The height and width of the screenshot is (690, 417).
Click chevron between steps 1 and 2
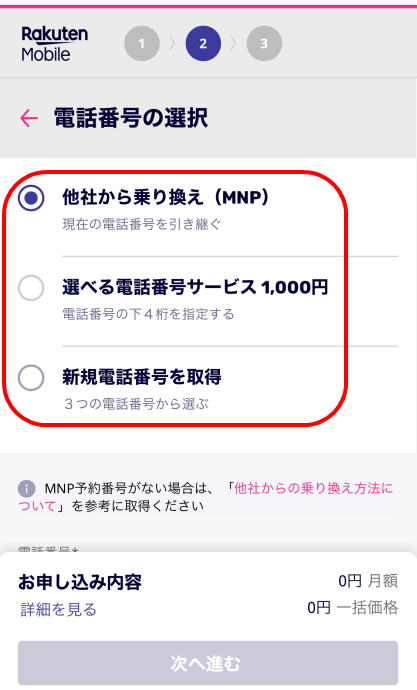172,44
